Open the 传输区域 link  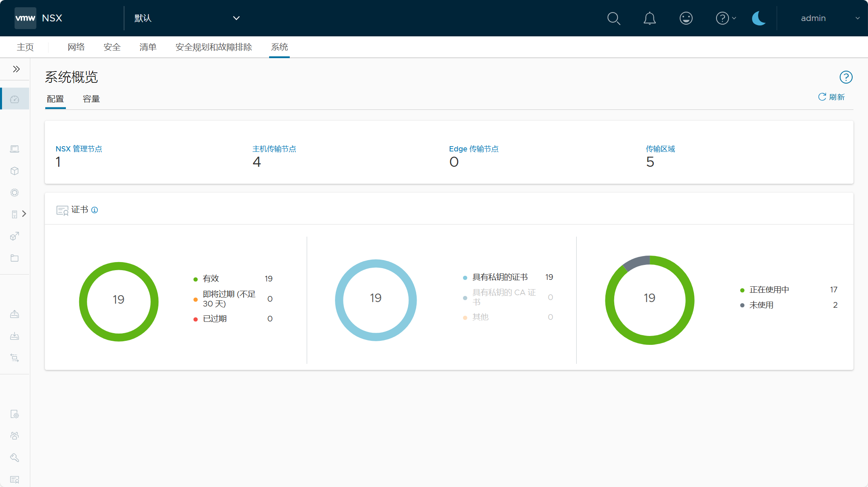(660, 149)
